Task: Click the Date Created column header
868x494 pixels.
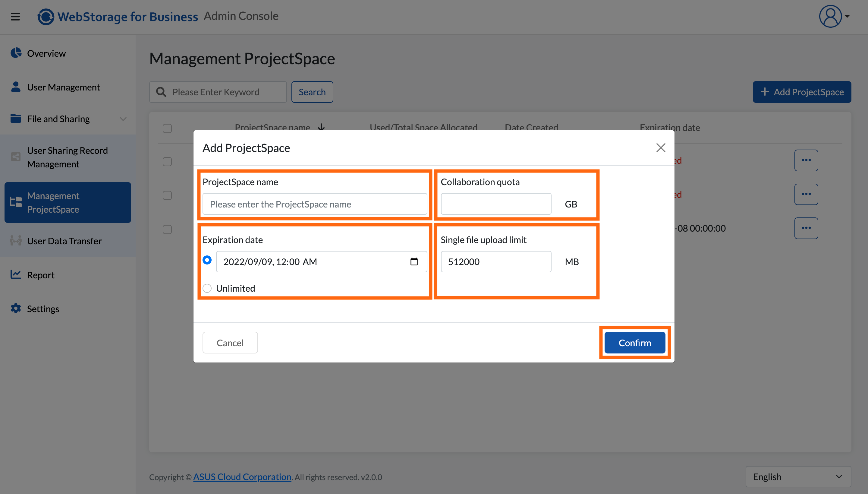Action: [x=531, y=128]
